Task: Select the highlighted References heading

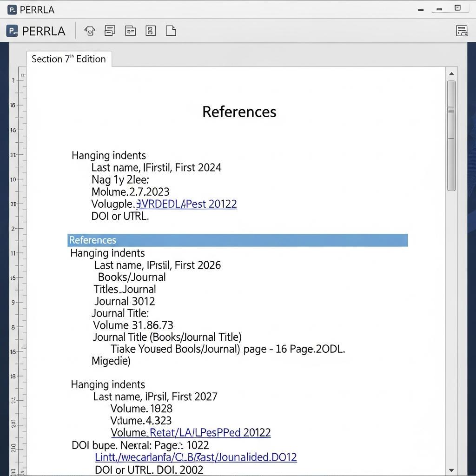Action: click(92, 240)
